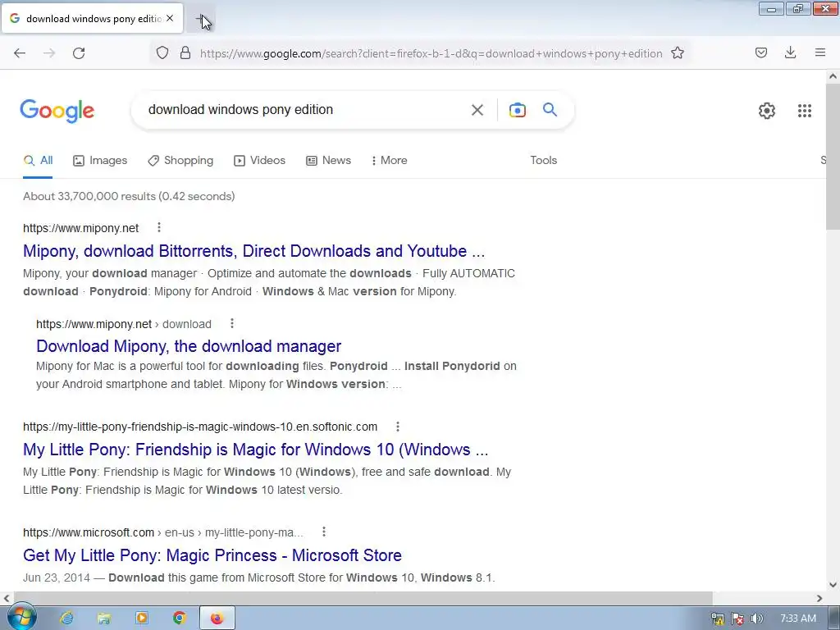
Task: View site security padlock info
Action: click(185, 53)
